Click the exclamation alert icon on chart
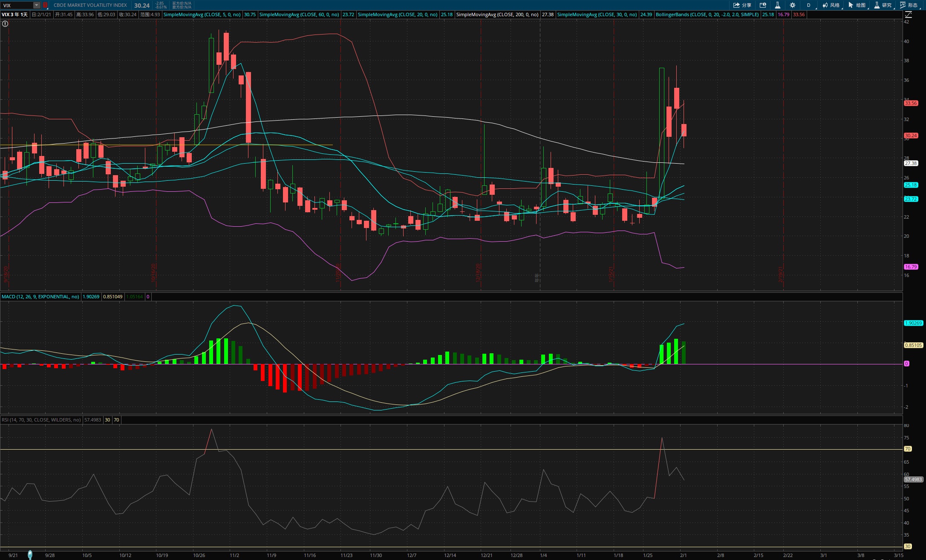 (x=5, y=24)
